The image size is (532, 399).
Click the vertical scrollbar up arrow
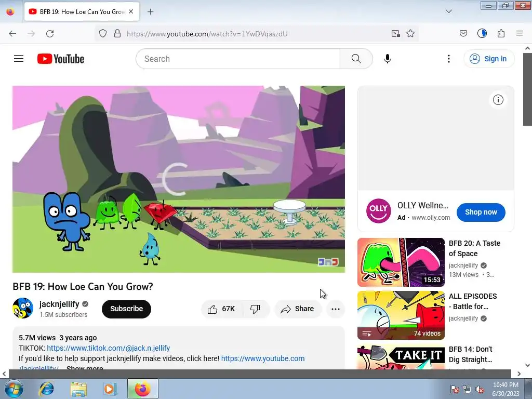527,48
